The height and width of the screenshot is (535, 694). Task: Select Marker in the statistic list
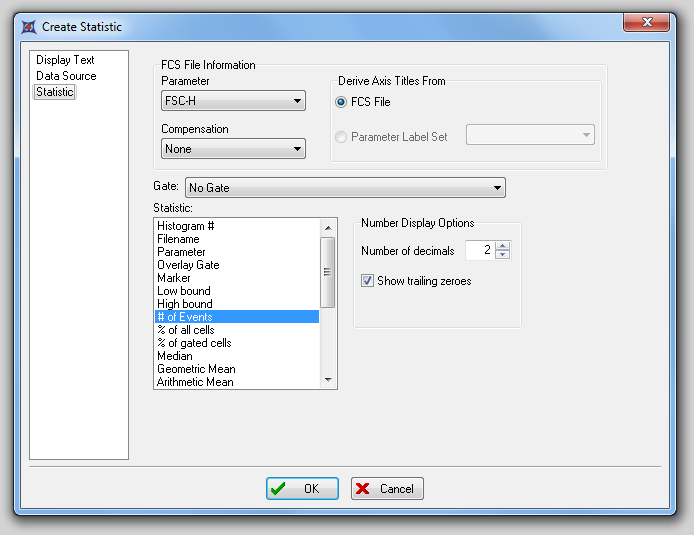click(x=237, y=278)
